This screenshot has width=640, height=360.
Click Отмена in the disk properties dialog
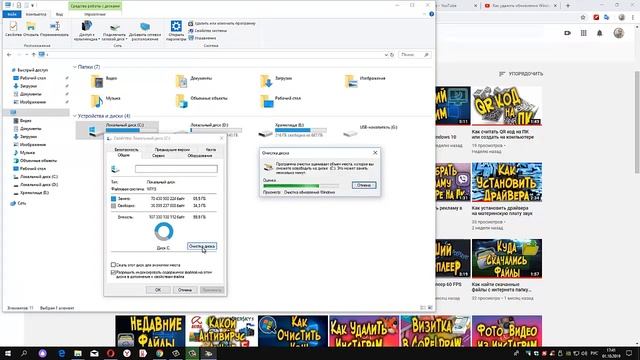[x=184, y=290]
